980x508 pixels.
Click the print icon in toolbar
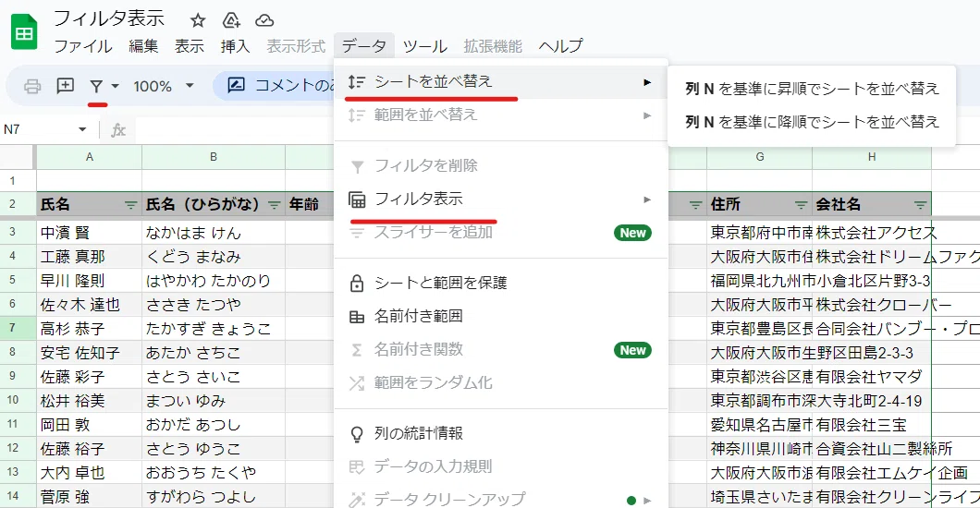pyautogui.click(x=32, y=86)
